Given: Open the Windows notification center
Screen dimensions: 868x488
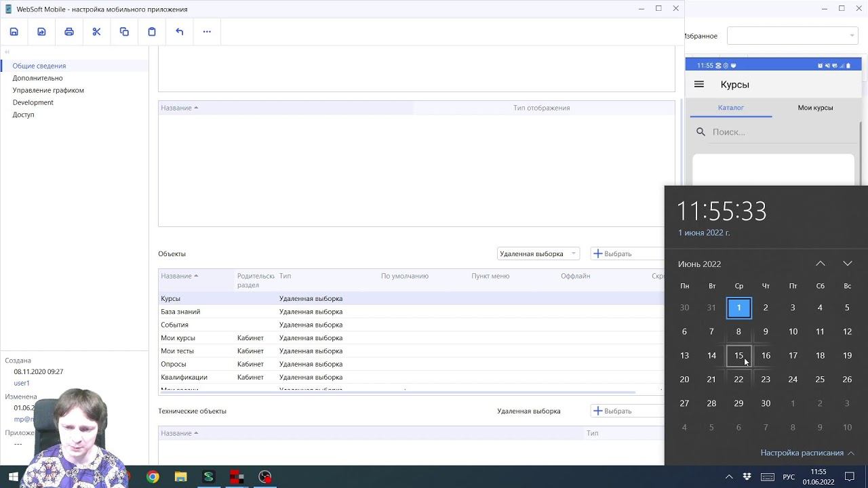Looking at the screenshot, I should point(850,477).
